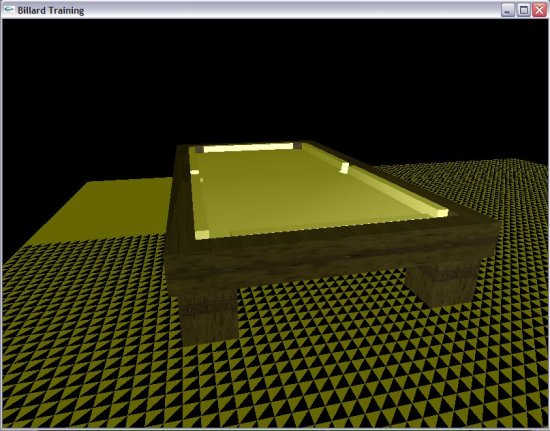This screenshot has width=550, height=431.
Task: Click the bright near-left corner cushion block
Action: [202, 235]
